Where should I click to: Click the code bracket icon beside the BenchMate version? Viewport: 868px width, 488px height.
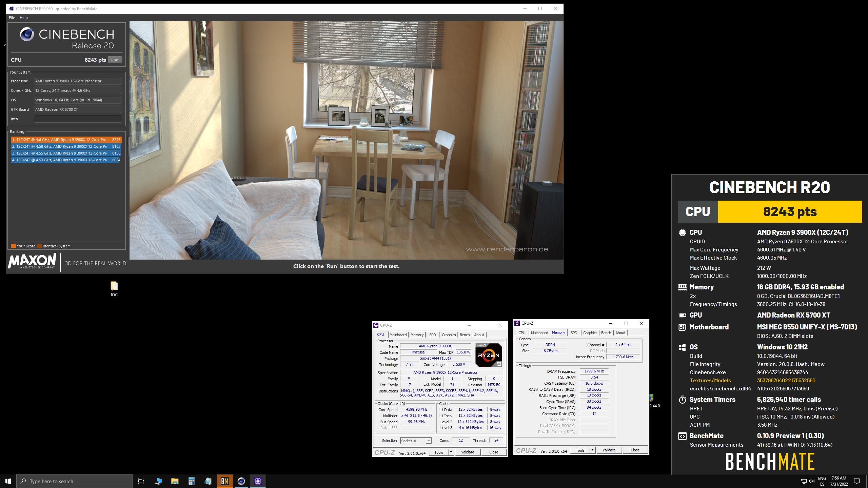coord(682,436)
